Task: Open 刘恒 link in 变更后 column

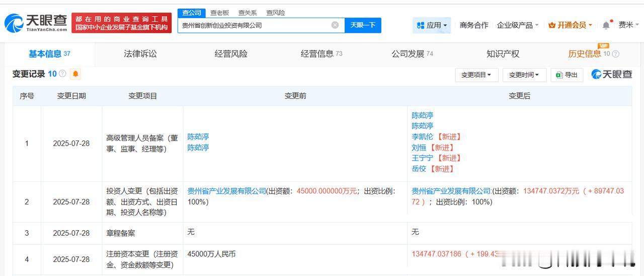Action: (419, 148)
